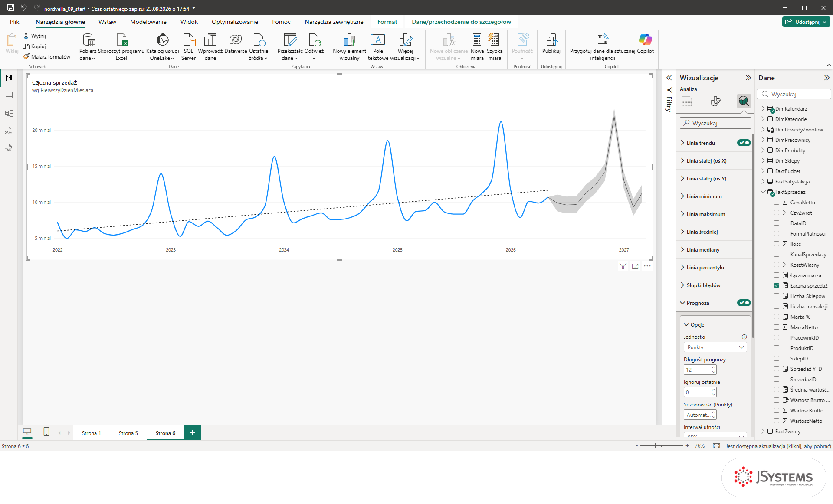
Task: Open the model view in the left sidebar
Action: pos(9,113)
